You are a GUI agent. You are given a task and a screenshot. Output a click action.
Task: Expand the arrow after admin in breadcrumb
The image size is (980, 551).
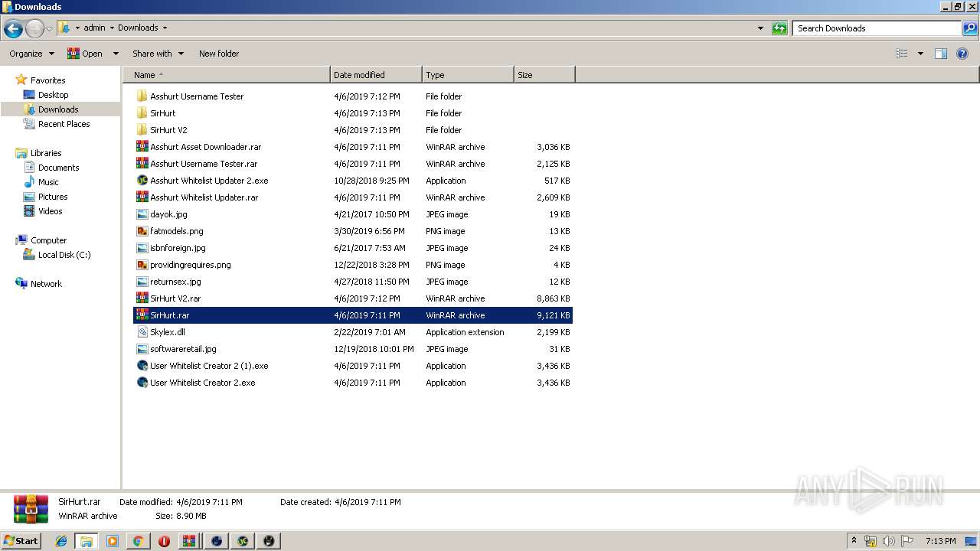[x=112, y=28]
